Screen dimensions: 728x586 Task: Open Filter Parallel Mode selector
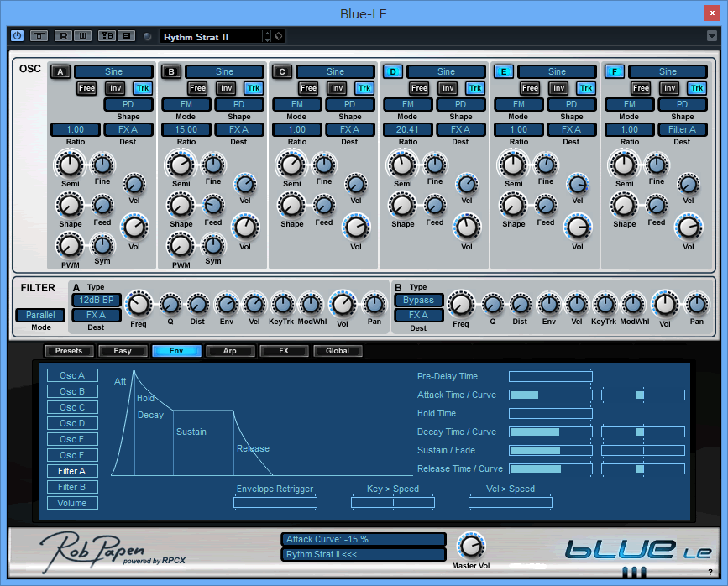click(40, 315)
